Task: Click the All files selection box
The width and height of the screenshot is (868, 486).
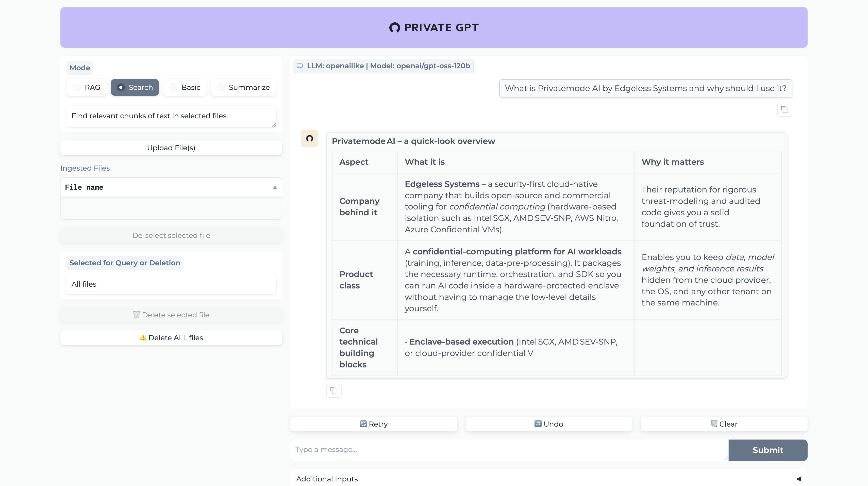Action: 171,284
